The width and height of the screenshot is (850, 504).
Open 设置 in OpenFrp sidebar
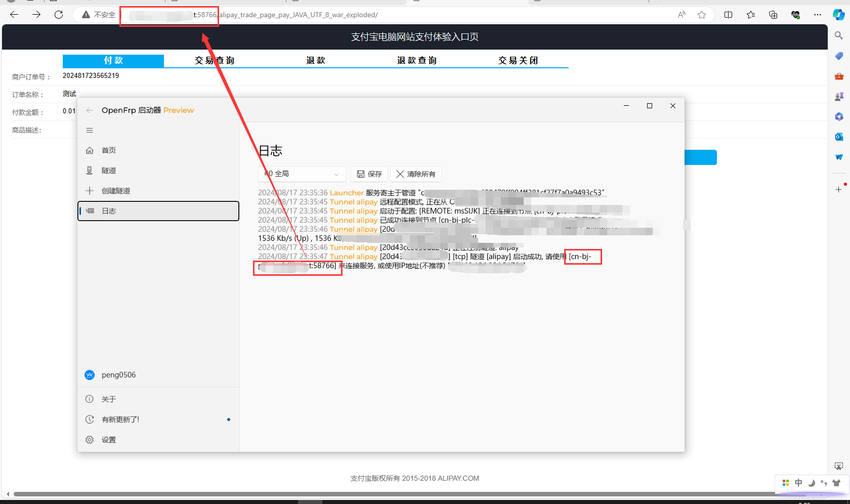click(158, 440)
